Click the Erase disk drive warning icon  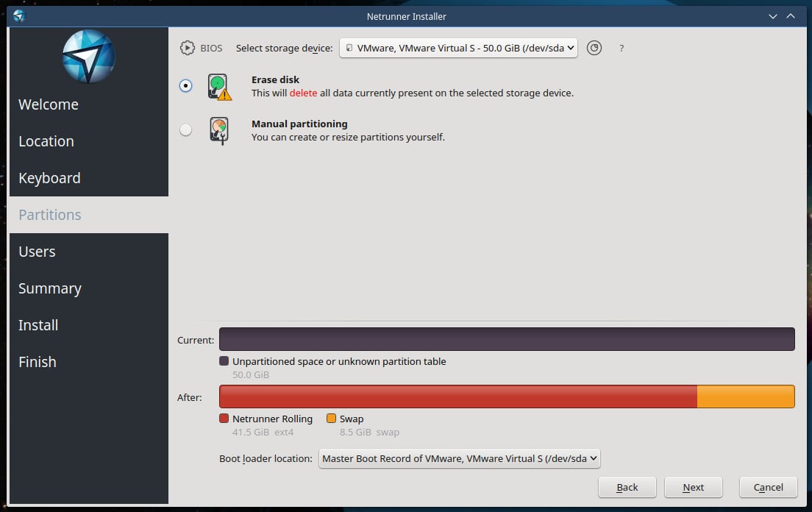(220, 87)
